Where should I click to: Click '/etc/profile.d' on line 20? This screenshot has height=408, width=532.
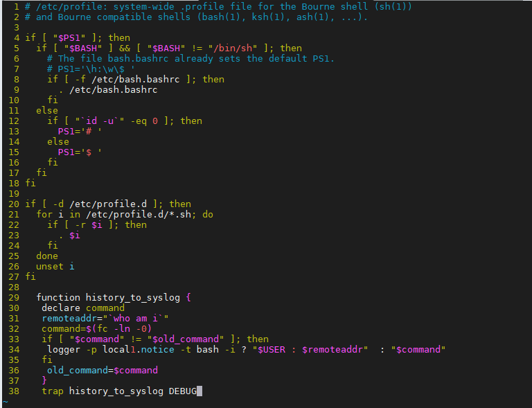click(x=108, y=204)
